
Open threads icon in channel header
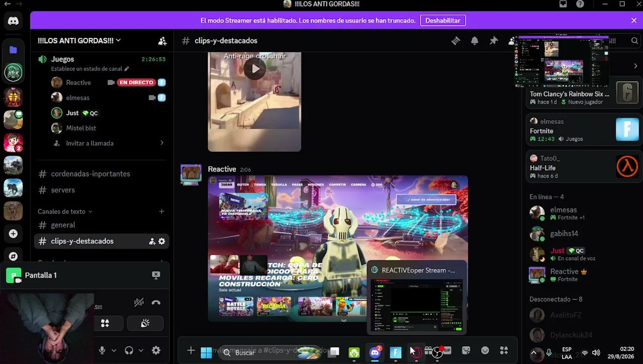pyautogui.click(x=455, y=41)
